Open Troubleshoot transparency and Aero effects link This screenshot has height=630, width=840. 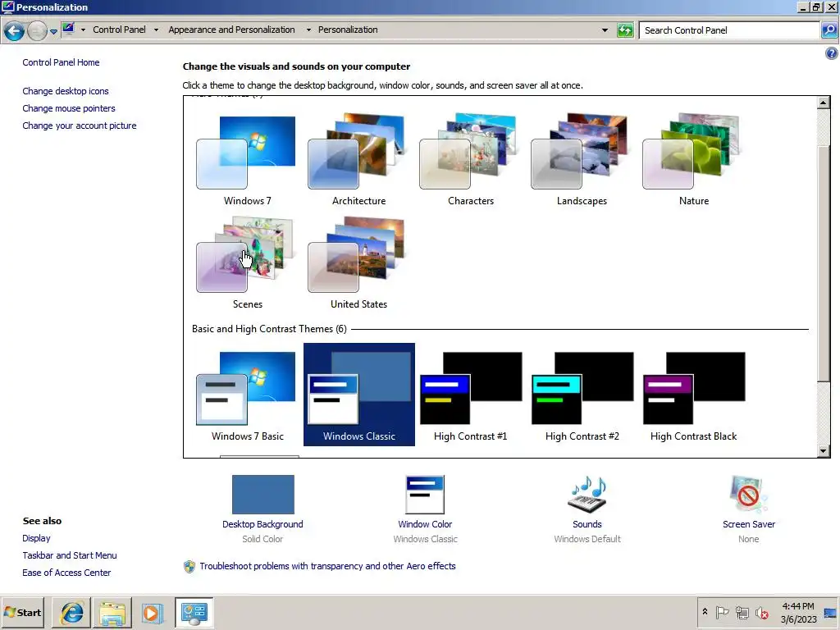(327, 566)
